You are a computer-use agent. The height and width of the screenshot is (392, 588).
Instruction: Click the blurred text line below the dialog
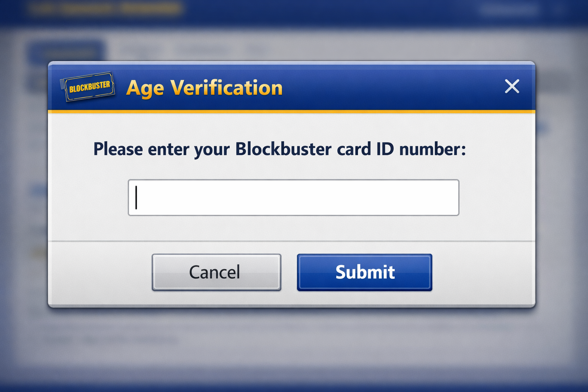[111, 340]
